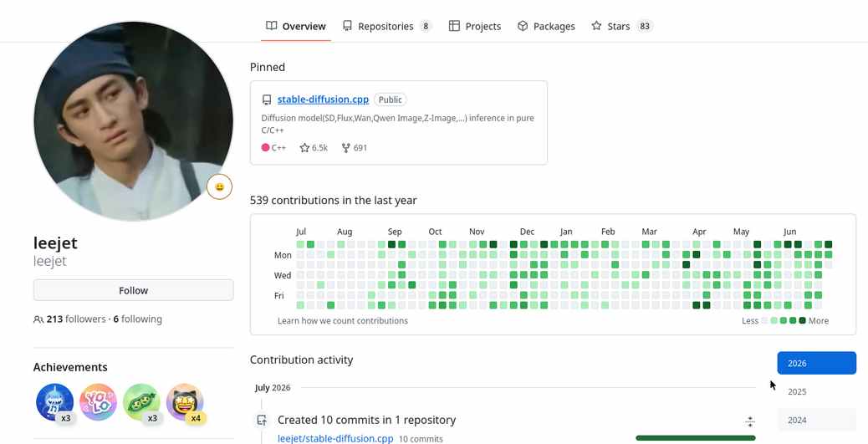The image size is (868, 444).
Task: Open the YOLO achievement badge
Action: pos(98,402)
